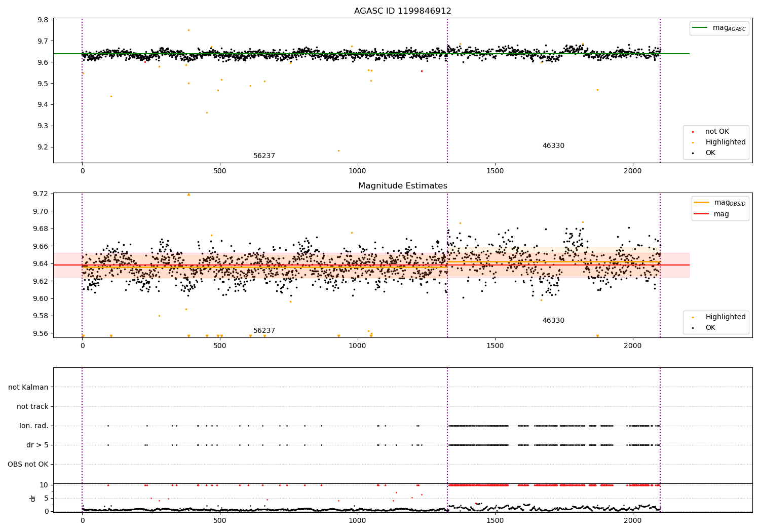
Task: Click the '46330' annotation in Magnitude Estimates plot
Action: [553, 321]
